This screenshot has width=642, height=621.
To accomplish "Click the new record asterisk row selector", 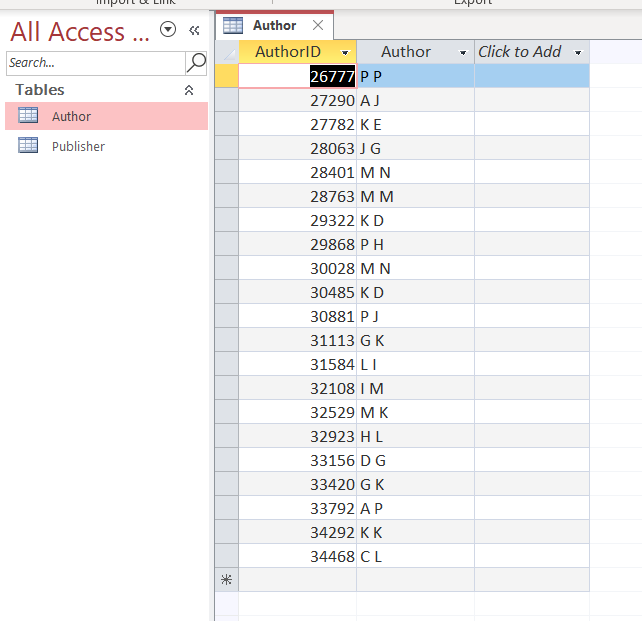I will (x=226, y=580).
